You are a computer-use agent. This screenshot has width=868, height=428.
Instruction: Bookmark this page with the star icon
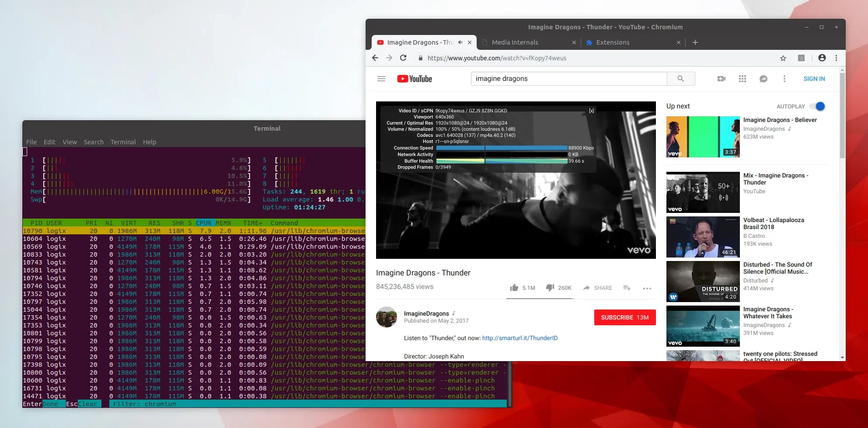coord(783,58)
